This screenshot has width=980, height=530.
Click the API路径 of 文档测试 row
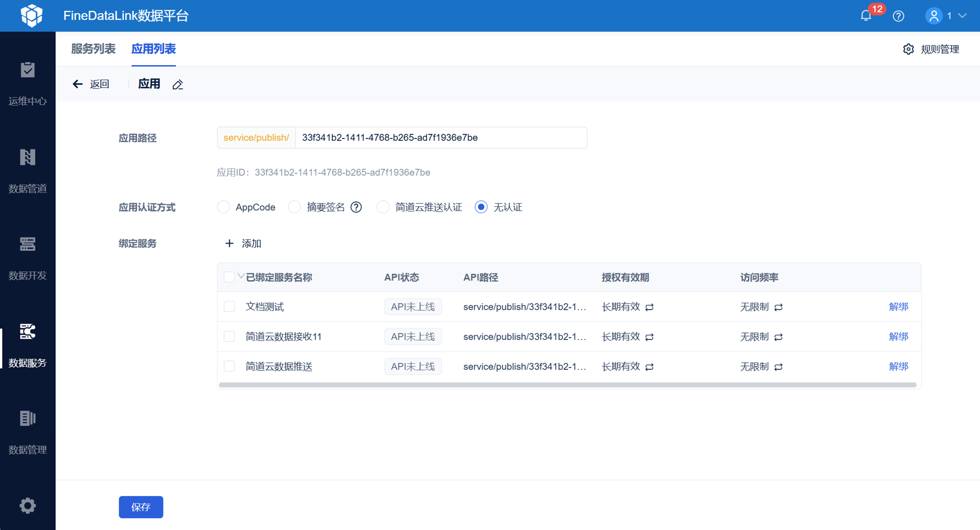[x=525, y=307]
